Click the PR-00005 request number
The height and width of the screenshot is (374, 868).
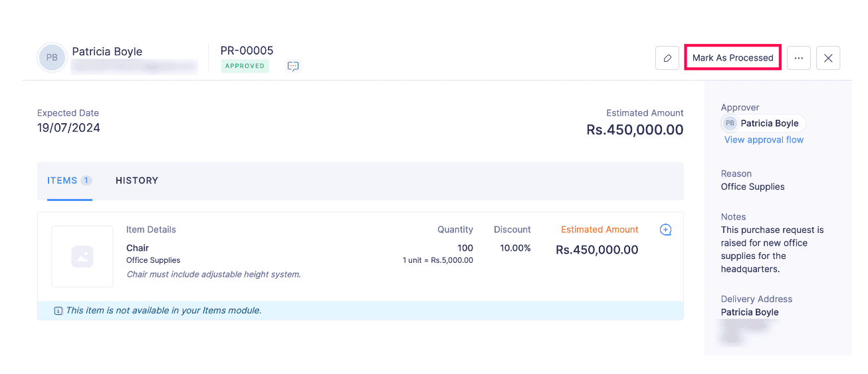pos(247,51)
